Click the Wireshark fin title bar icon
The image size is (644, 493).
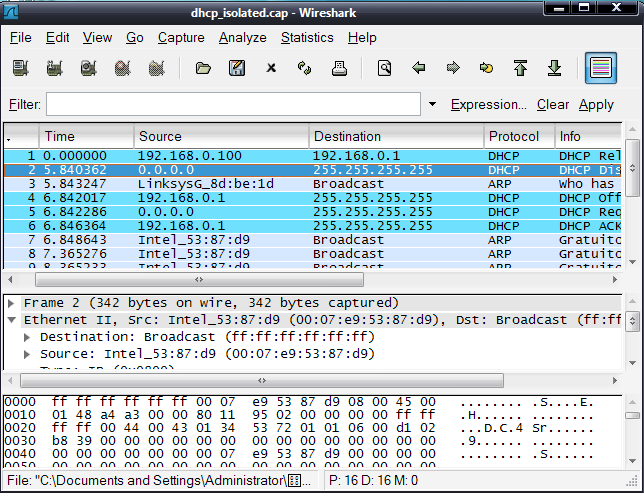pos(11,12)
